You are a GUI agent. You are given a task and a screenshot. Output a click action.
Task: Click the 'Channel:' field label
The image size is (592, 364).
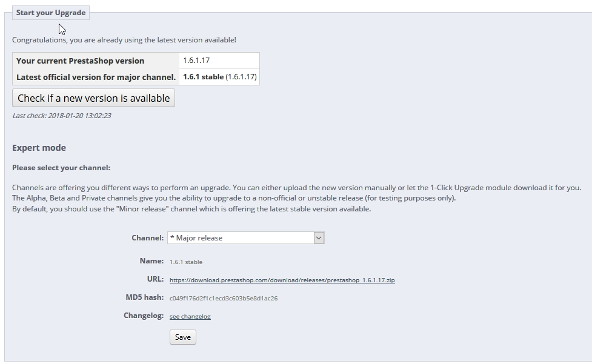click(x=147, y=238)
